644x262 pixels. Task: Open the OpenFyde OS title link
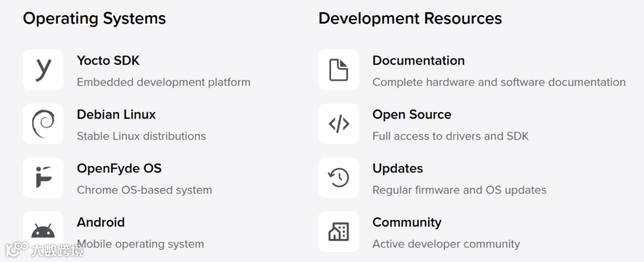click(119, 169)
